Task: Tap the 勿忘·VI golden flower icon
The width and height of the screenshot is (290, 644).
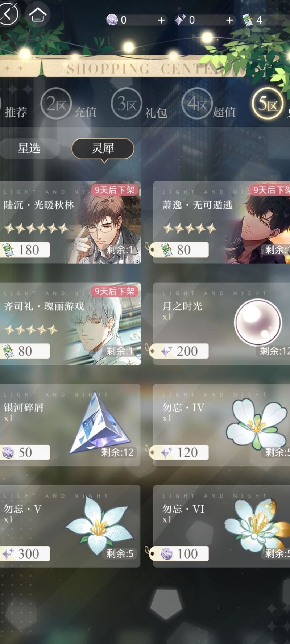Action: [257, 525]
